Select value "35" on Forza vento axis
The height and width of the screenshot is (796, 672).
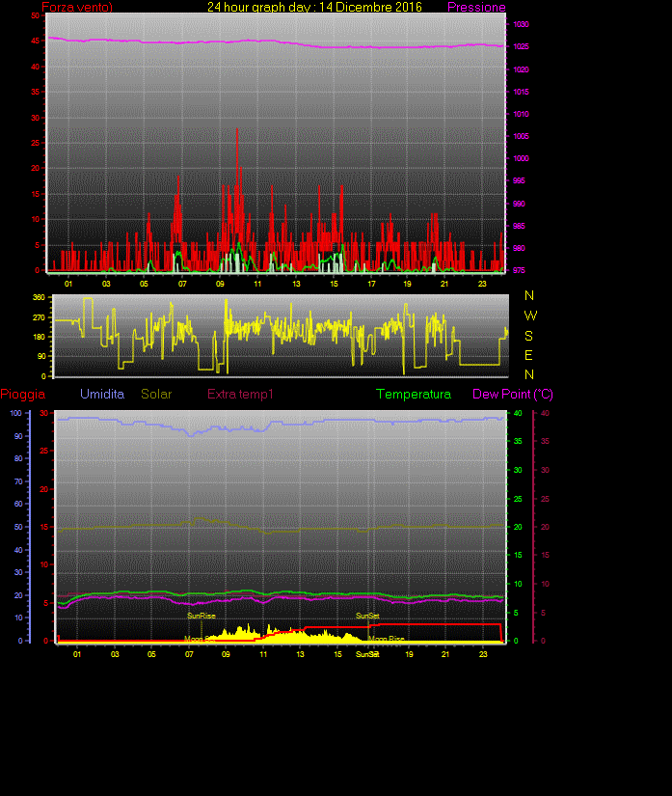click(x=35, y=92)
